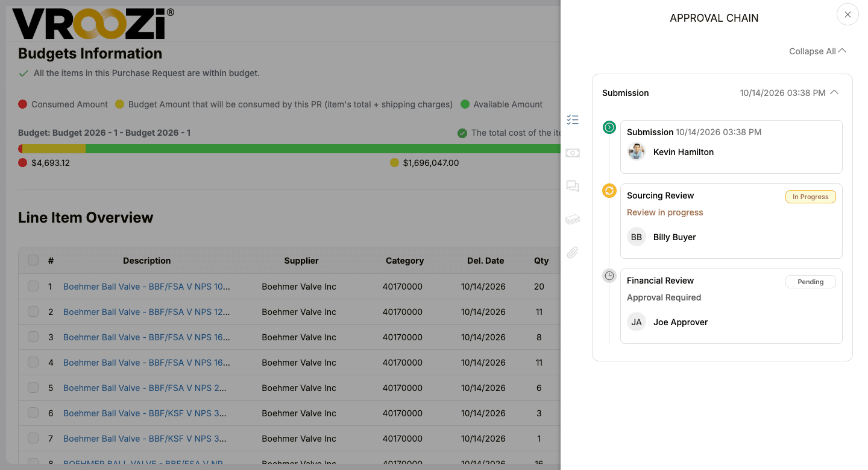Screen dimensions: 868x470
Task: Check the box for line item 5
Action: click(33, 388)
